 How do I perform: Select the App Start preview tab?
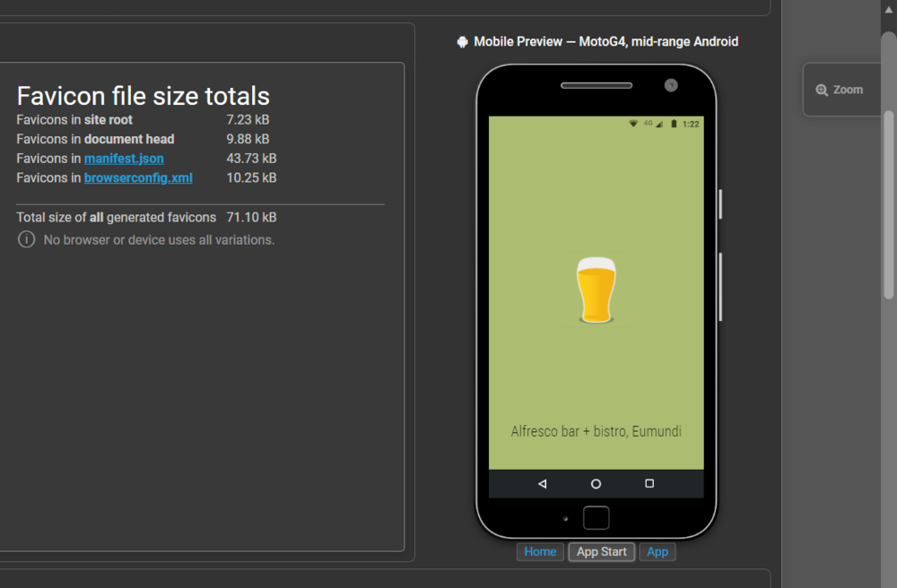(601, 552)
